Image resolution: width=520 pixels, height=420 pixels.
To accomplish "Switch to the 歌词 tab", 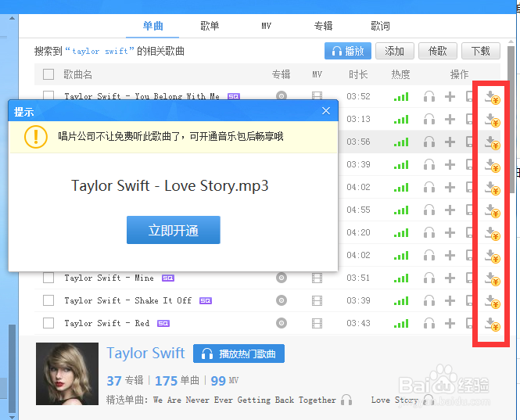I will pyautogui.click(x=380, y=26).
